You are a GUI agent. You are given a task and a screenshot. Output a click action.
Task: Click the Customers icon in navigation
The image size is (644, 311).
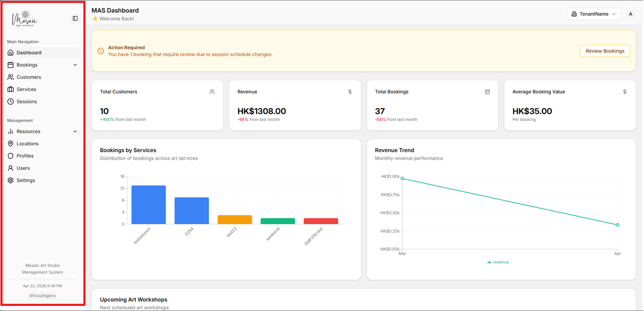pyautogui.click(x=10, y=77)
